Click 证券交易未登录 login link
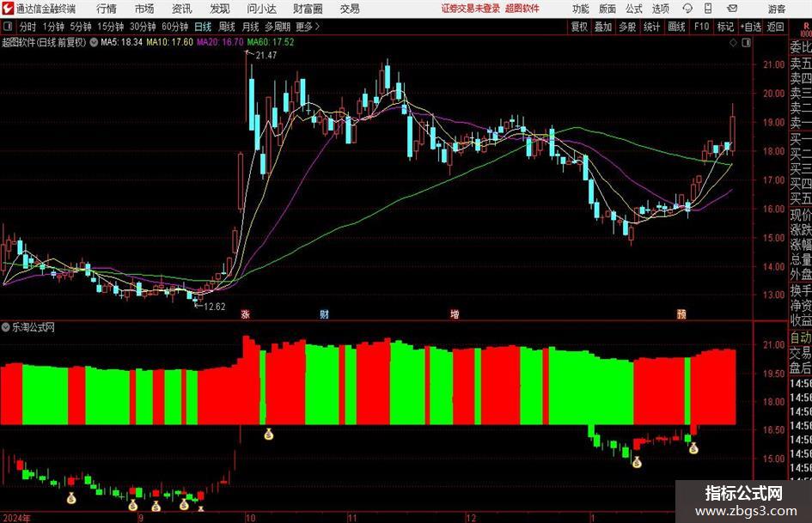812x523 pixels. pyautogui.click(x=471, y=9)
